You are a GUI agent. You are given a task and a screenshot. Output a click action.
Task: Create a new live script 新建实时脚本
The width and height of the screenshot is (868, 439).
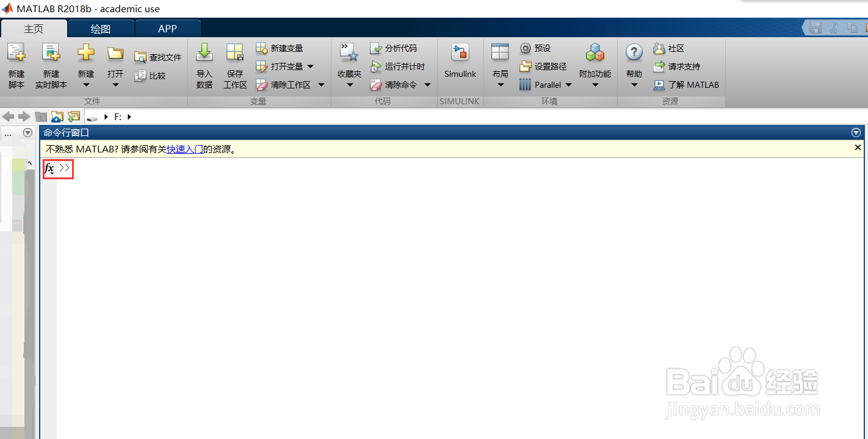(x=51, y=66)
